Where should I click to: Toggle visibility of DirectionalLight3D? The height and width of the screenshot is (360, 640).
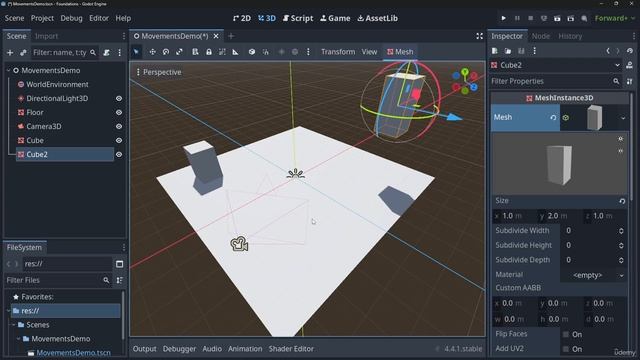click(x=119, y=98)
